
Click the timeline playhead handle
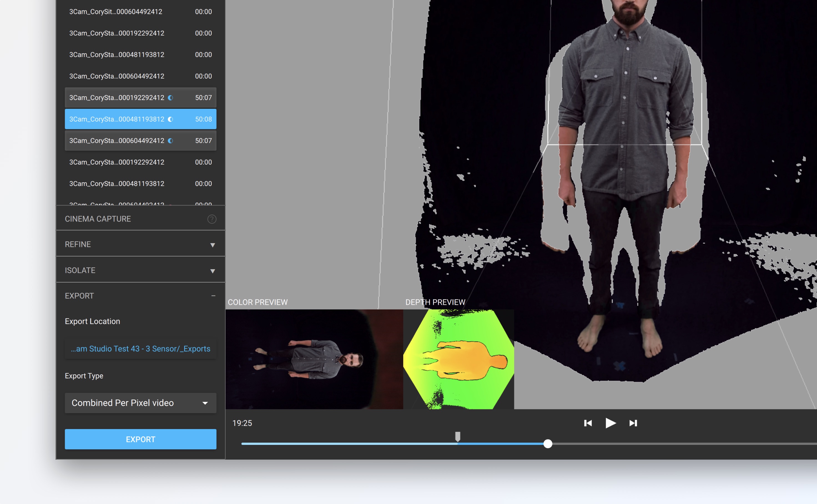[x=548, y=444]
